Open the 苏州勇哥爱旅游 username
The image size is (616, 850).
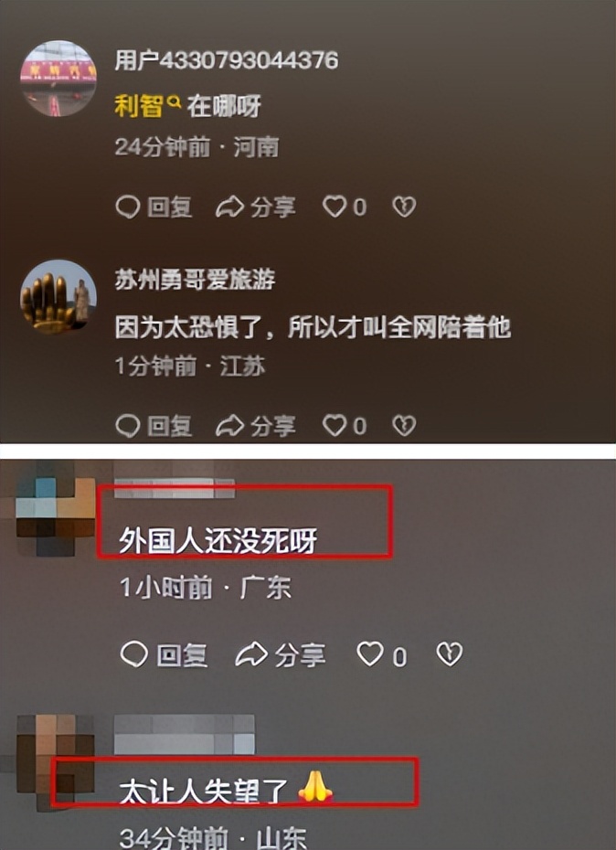click(x=195, y=279)
